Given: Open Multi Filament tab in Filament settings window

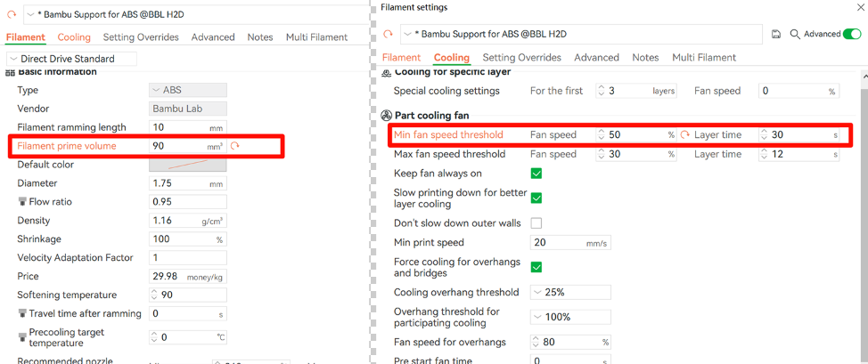Looking at the screenshot, I should 704,58.
